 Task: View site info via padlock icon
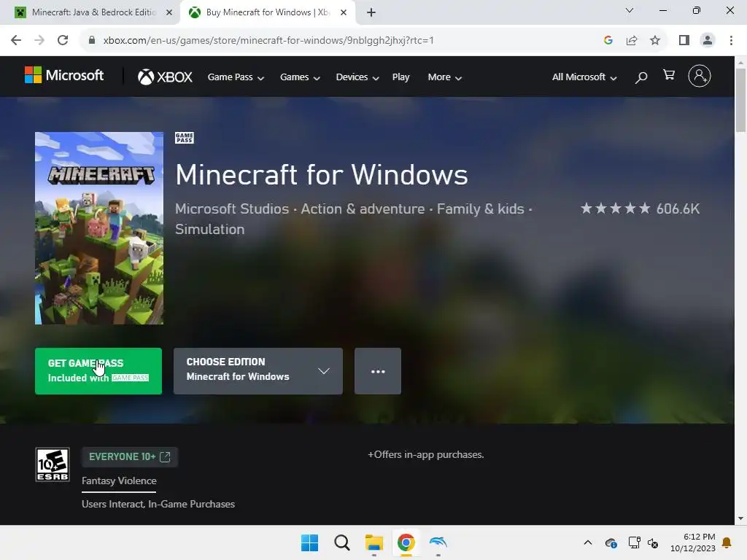coord(92,40)
